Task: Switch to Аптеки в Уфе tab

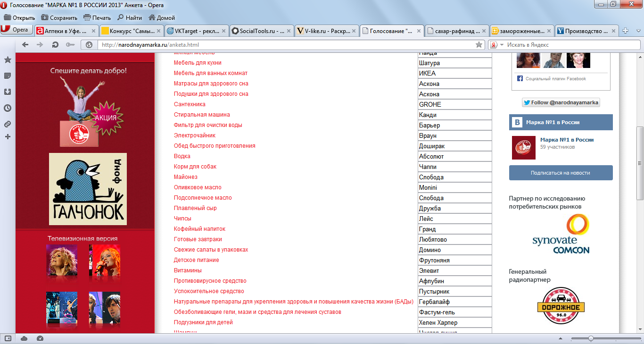Action: (x=66, y=31)
